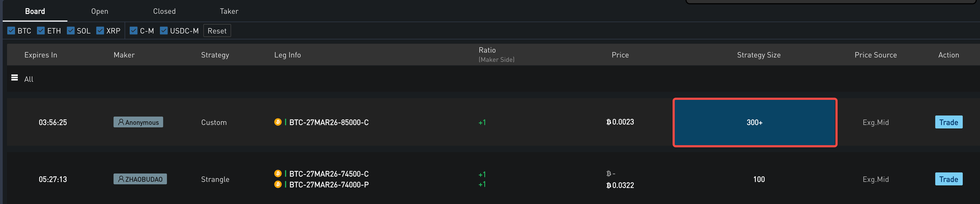
Task: Switch to the Open tab
Action: pos(100,11)
